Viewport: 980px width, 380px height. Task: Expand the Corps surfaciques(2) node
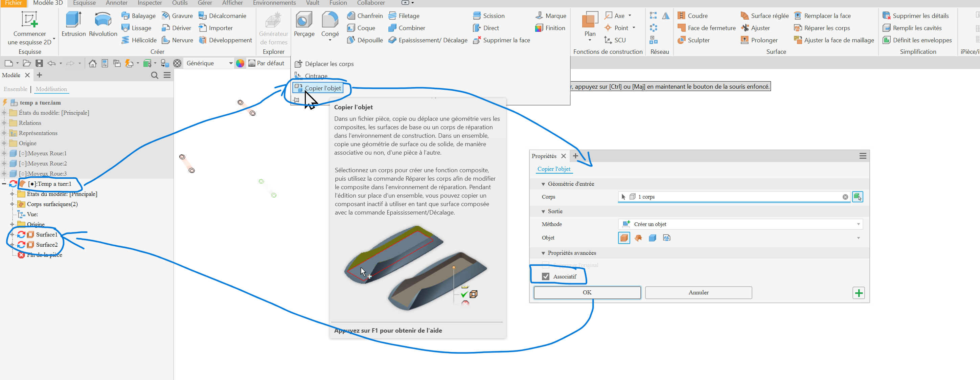coord(12,204)
